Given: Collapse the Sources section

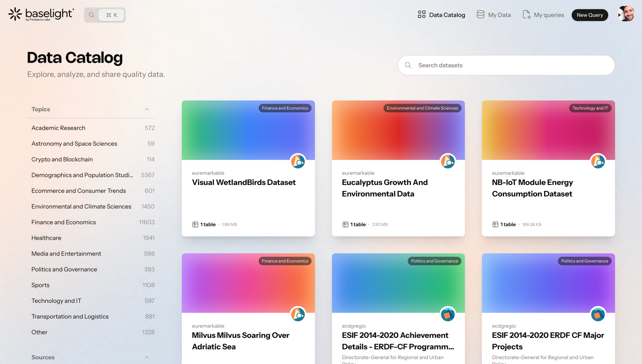Looking at the screenshot, I should [147, 357].
